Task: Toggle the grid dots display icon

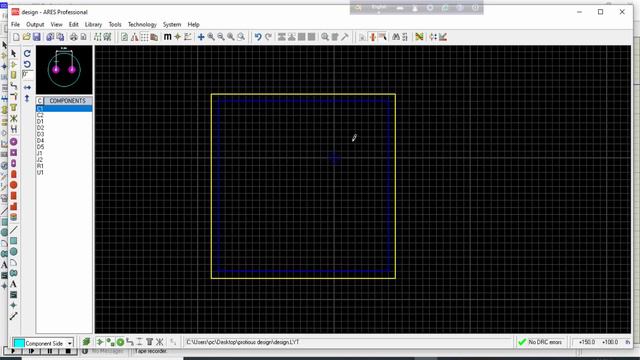Action: [144, 37]
